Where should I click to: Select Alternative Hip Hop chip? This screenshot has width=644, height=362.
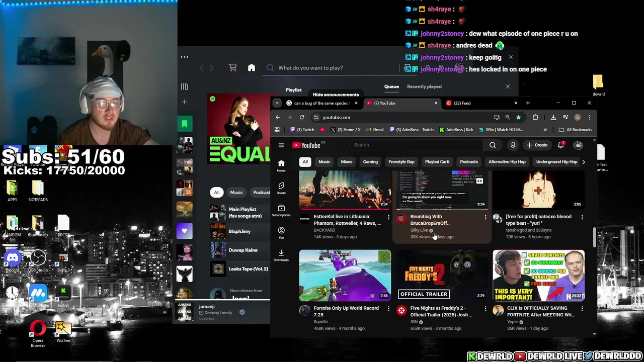(x=507, y=162)
